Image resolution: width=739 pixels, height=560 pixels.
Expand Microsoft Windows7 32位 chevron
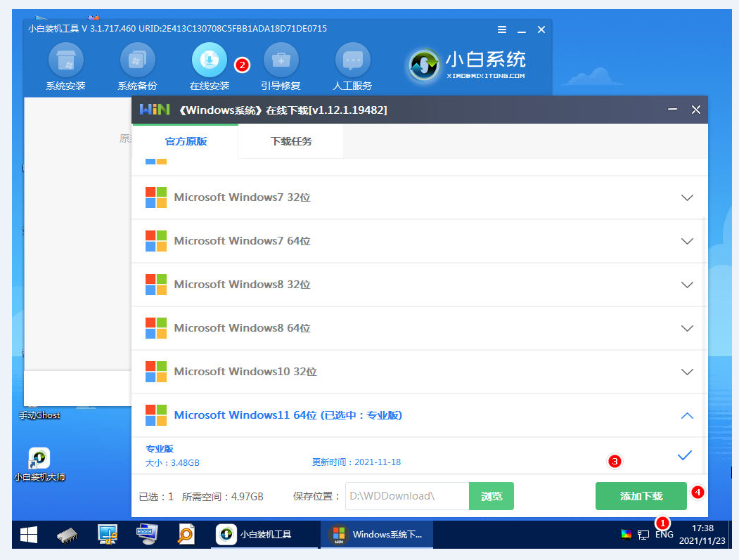pos(687,198)
